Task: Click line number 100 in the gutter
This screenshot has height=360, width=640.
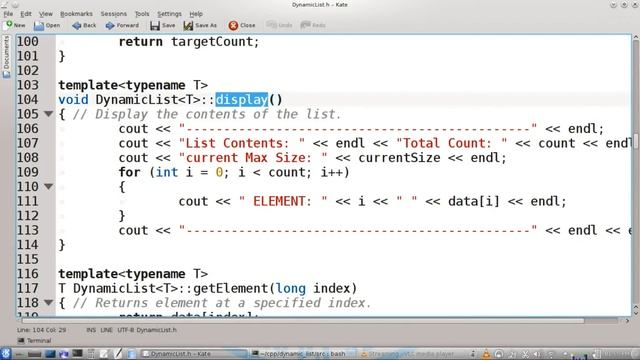Action: point(27,42)
